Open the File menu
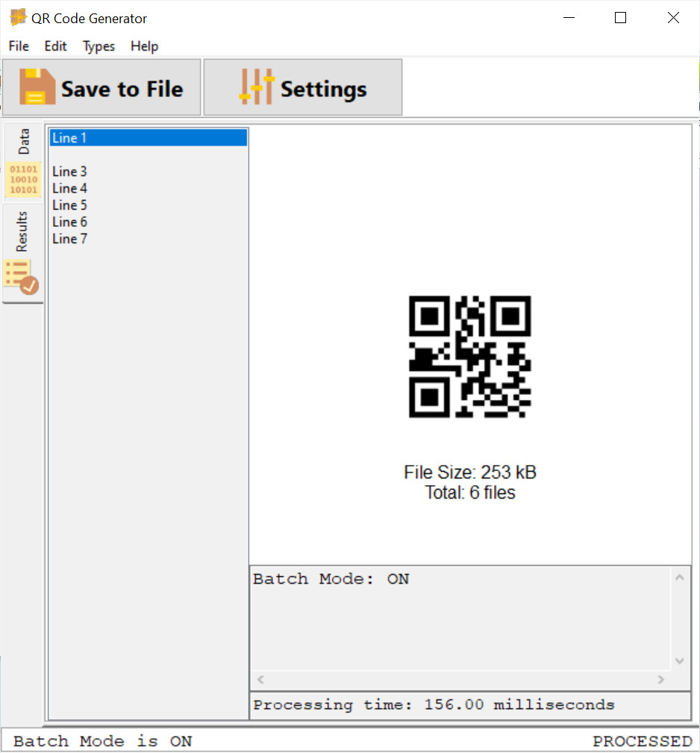 19,46
